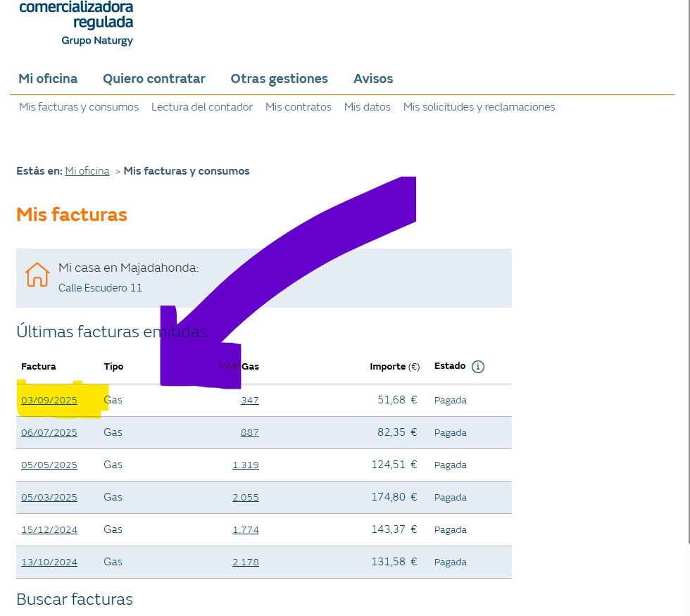Click the Estado info icon

click(478, 367)
